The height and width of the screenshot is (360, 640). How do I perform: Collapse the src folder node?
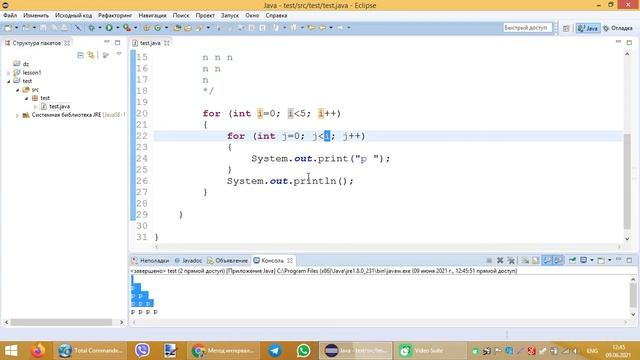(18, 90)
